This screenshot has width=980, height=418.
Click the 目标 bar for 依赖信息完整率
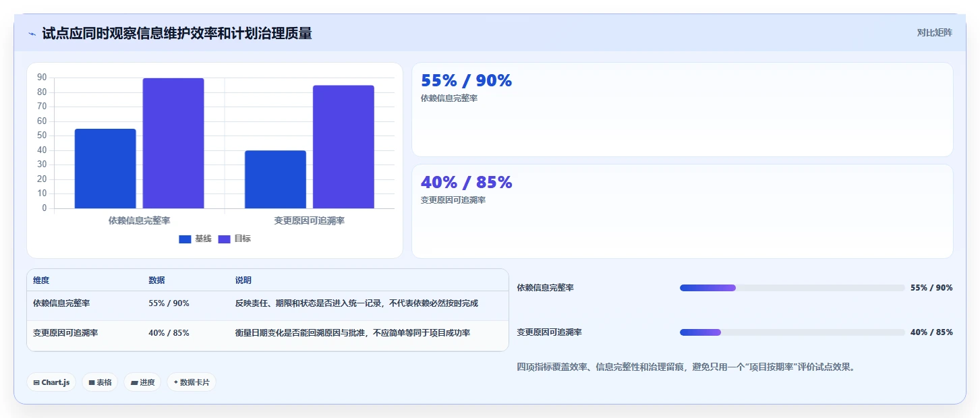[173, 143]
